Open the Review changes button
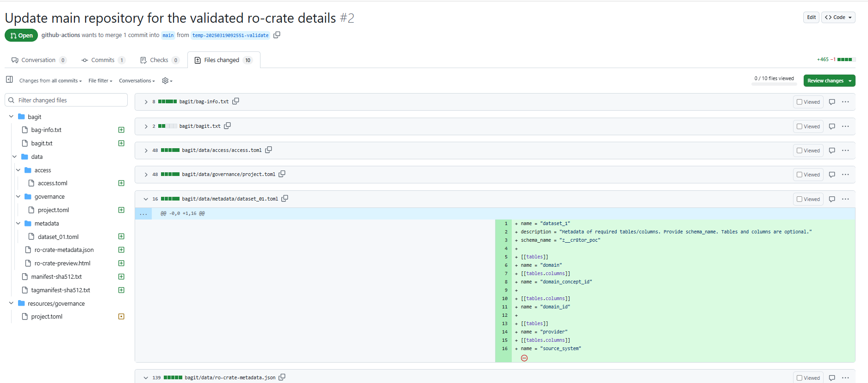The height and width of the screenshot is (383, 868). [x=829, y=81]
